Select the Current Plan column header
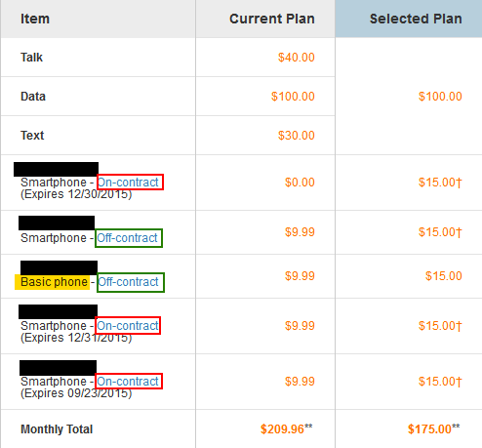 click(x=272, y=19)
